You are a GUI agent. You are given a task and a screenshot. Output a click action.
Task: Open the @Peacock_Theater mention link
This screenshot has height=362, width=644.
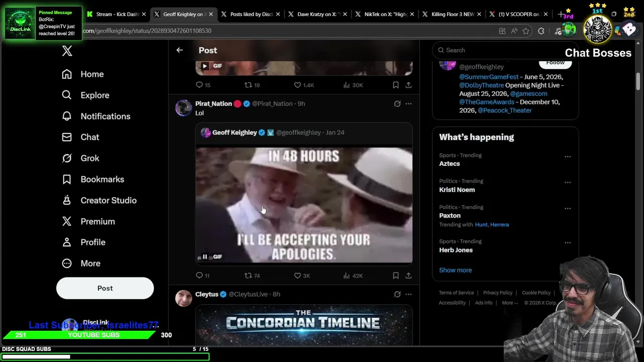pyautogui.click(x=505, y=110)
